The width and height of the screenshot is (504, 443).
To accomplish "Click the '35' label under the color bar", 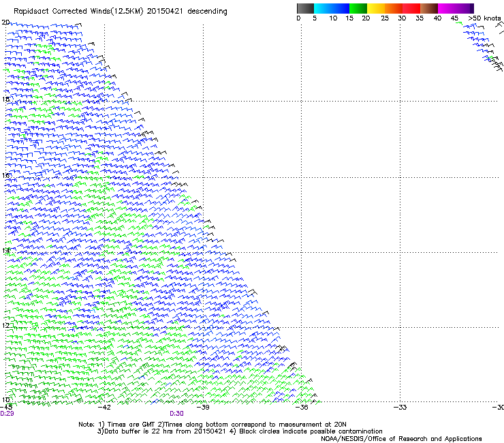I will coord(420,18).
